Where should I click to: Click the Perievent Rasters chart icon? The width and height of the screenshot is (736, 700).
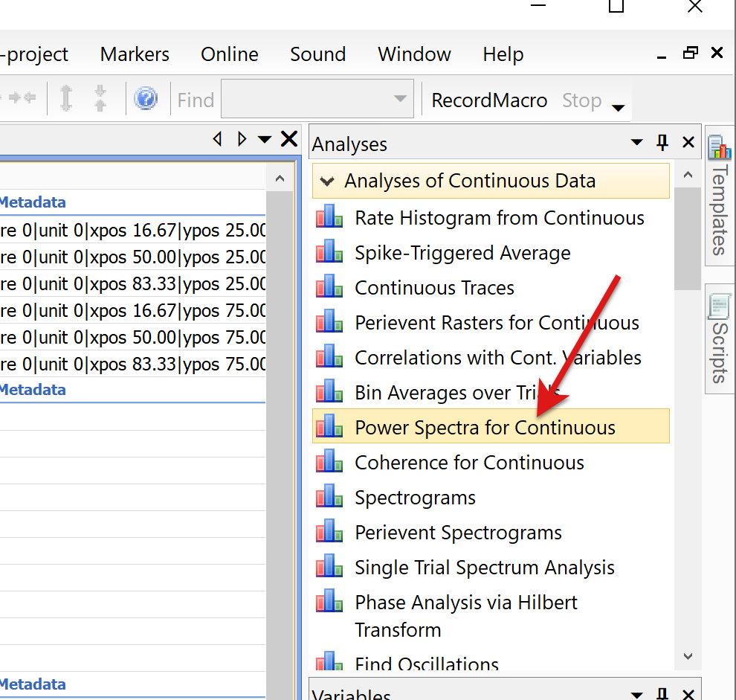329,321
